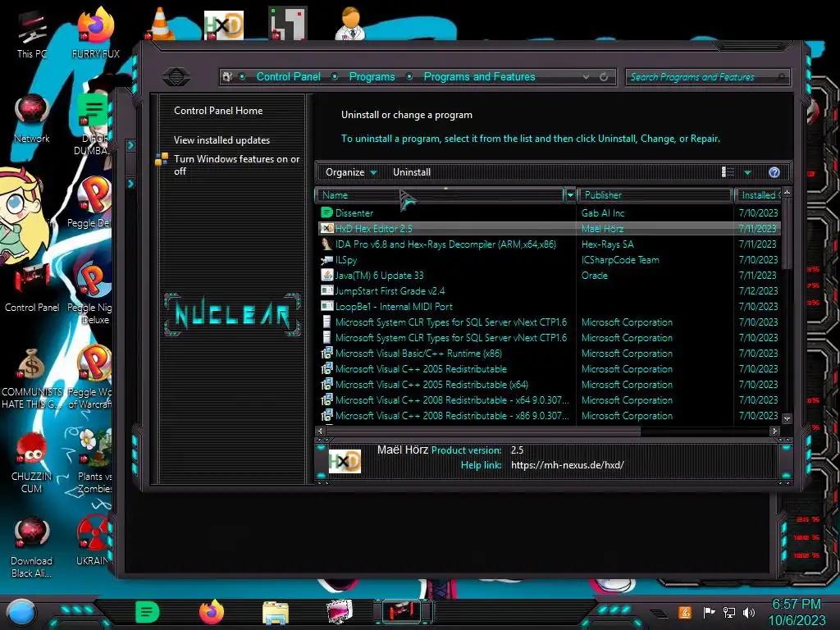Open View installed updates link
840x630 pixels.
point(221,139)
